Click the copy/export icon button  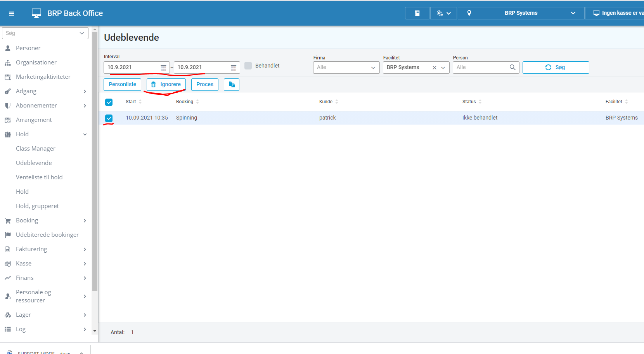(x=232, y=85)
